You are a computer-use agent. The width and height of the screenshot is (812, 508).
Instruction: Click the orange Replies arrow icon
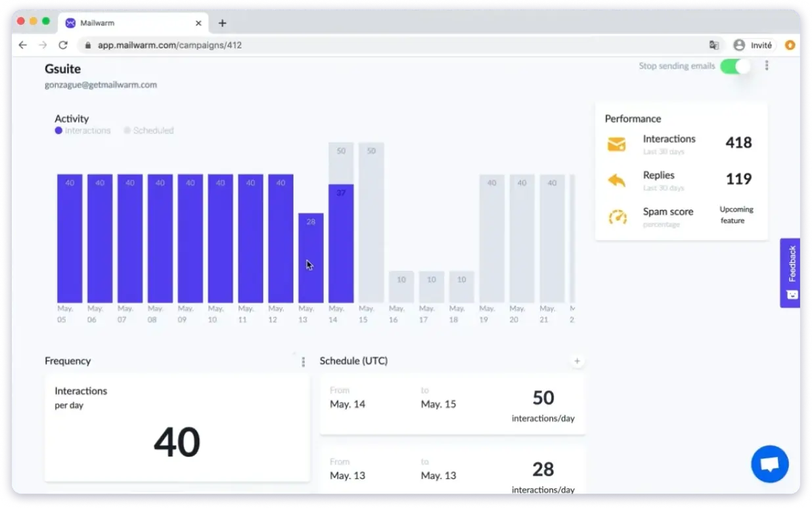pos(616,180)
